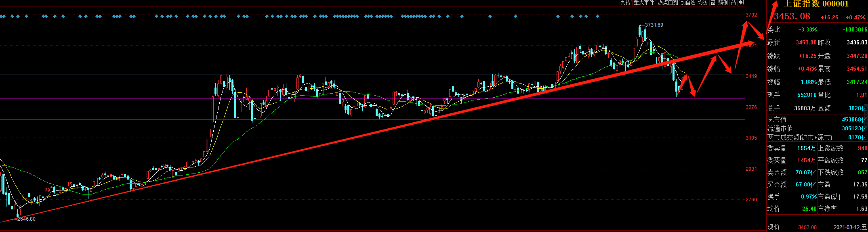The width and height of the screenshot is (868, 232).
Task: Click the 3731.69 high price label
Action: (654, 25)
